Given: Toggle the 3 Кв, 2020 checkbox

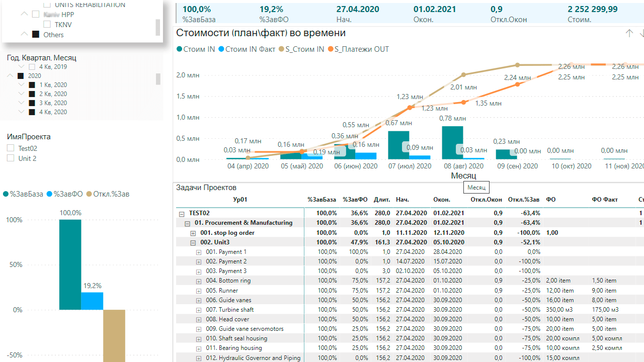Looking at the screenshot, I should 32,103.
